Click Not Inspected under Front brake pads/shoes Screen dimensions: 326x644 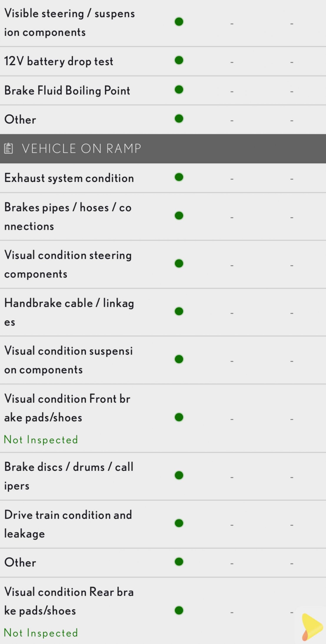pyautogui.click(x=41, y=440)
